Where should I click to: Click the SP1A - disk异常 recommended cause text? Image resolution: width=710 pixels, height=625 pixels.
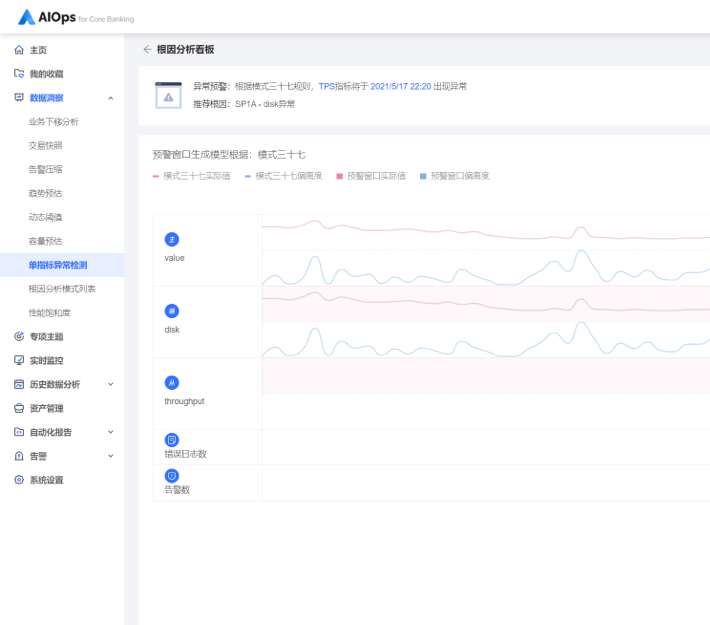click(265, 104)
